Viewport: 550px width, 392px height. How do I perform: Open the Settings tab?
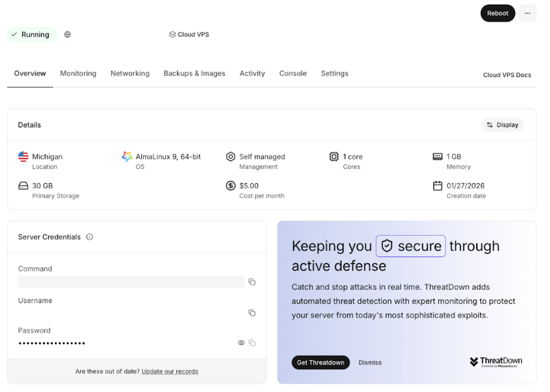pyautogui.click(x=335, y=73)
